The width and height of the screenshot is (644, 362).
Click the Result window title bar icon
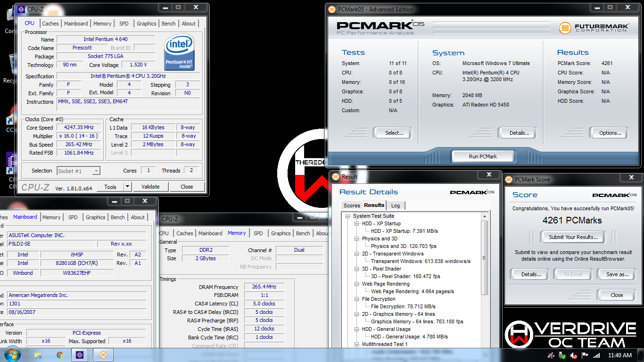click(x=336, y=177)
